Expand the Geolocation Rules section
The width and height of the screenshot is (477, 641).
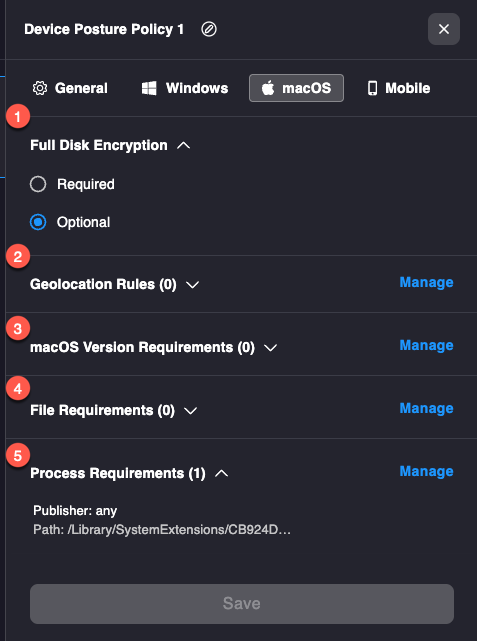click(193, 285)
